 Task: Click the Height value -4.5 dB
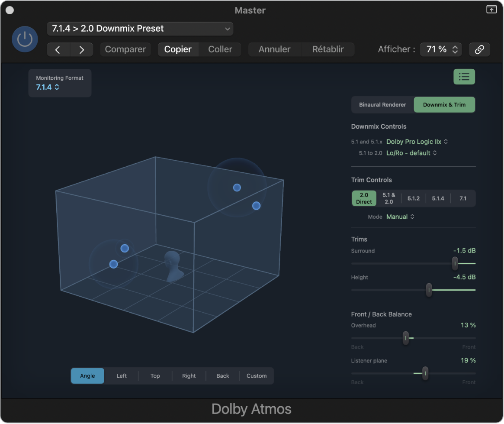point(464,277)
